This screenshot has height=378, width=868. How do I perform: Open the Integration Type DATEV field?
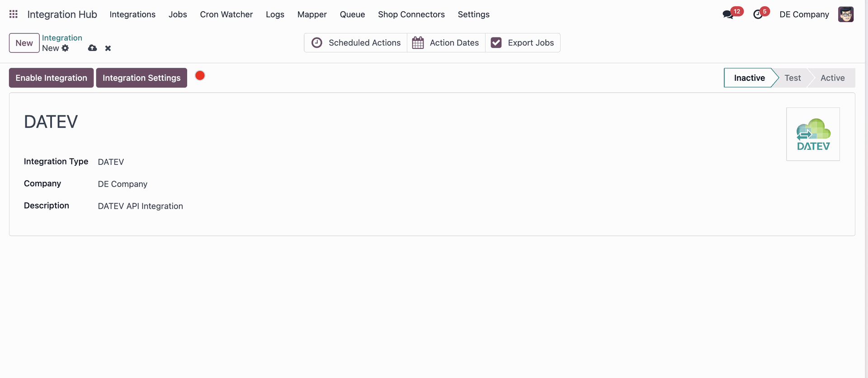point(111,162)
